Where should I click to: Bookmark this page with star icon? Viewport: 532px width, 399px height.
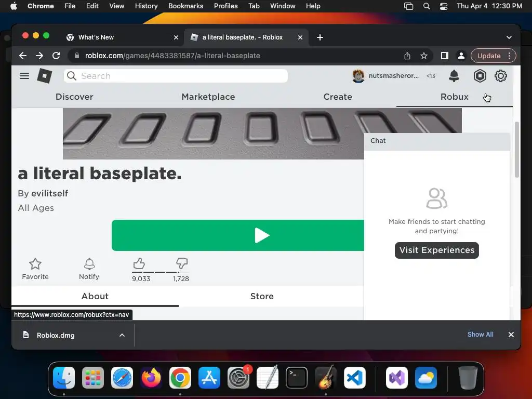click(424, 56)
